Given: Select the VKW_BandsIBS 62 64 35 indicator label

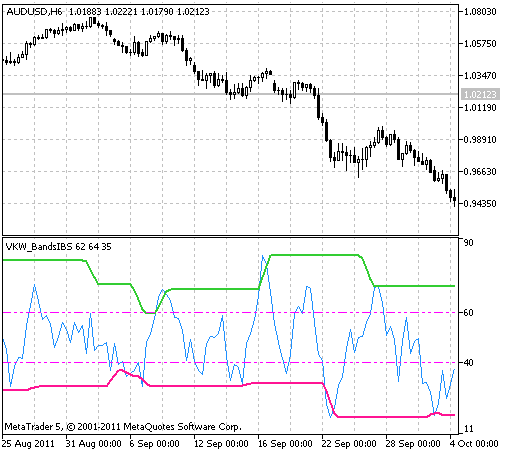Looking at the screenshot, I should coord(59,247).
